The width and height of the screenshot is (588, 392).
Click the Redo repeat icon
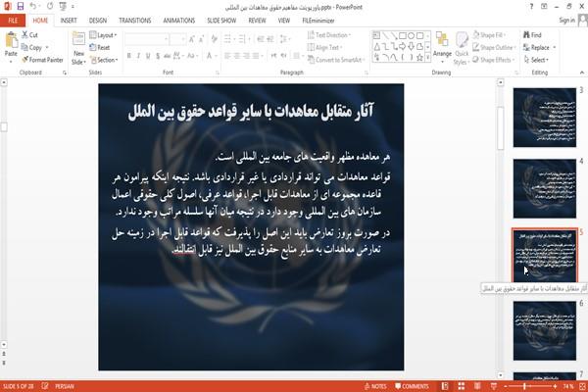(50, 7)
